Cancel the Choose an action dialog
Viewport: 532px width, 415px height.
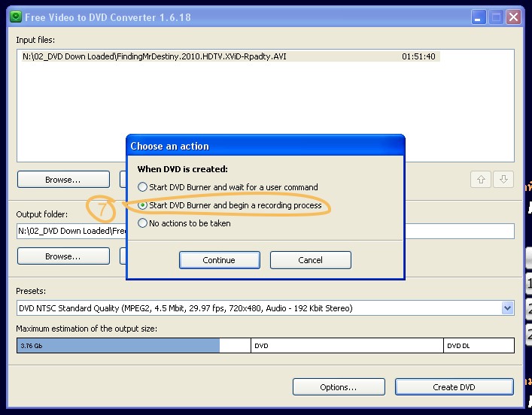pyautogui.click(x=311, y=260)
